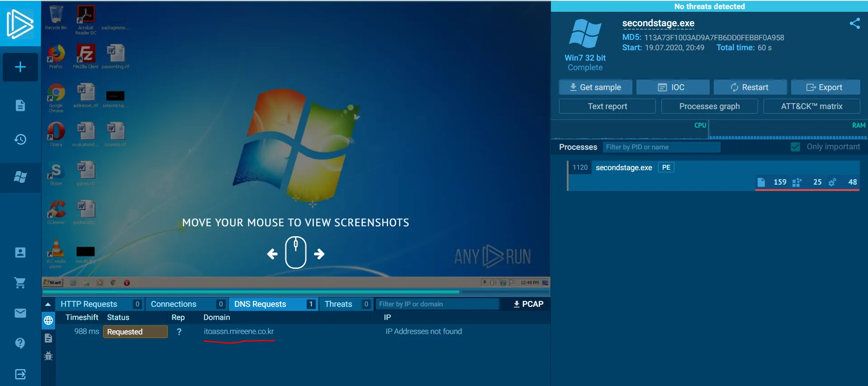Open the help question mark icon
This screenshot has width=868, height=386.
(20, 343)
